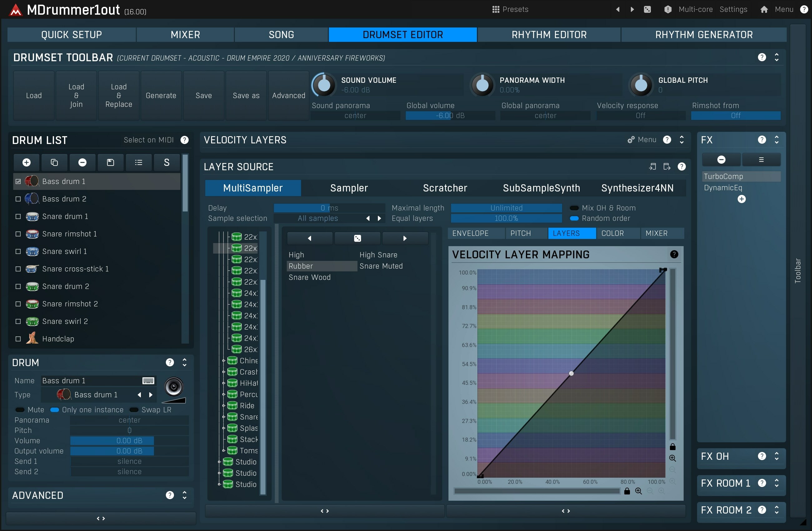Remove drum using the minus icon
Viewport: 812px width, 531px height.
click(82, 162)
